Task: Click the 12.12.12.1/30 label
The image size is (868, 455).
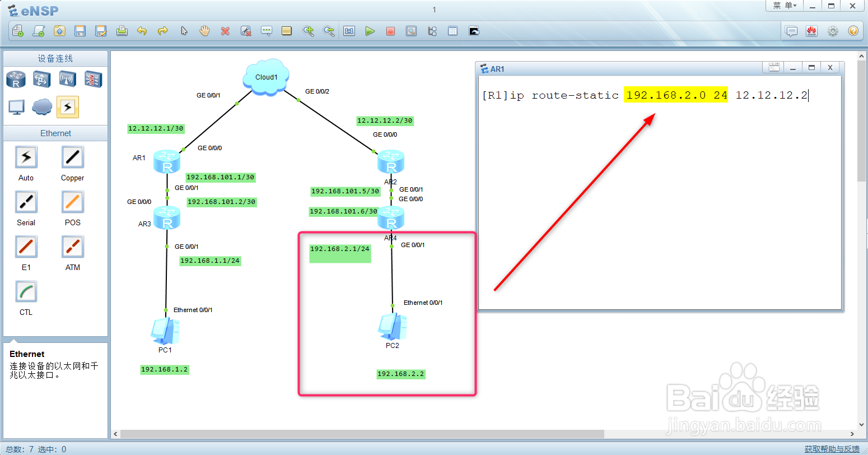Action: (156, 128)
